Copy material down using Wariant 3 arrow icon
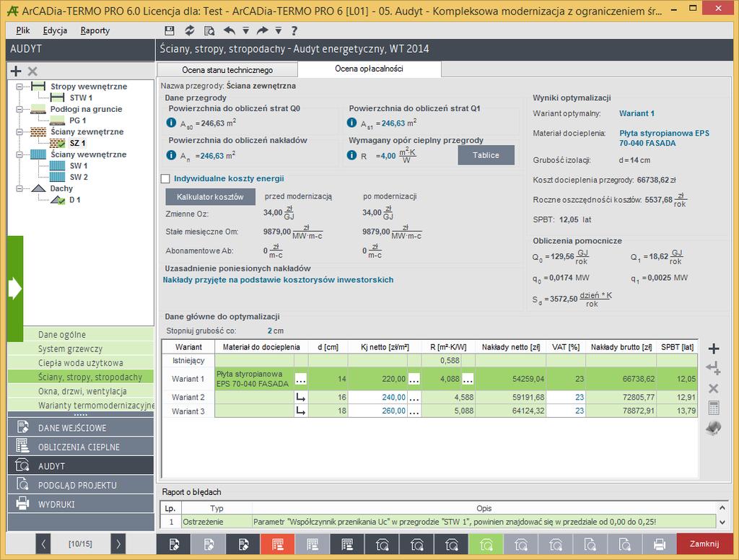The height and width of the screenshot is (560, 739). 301,411
